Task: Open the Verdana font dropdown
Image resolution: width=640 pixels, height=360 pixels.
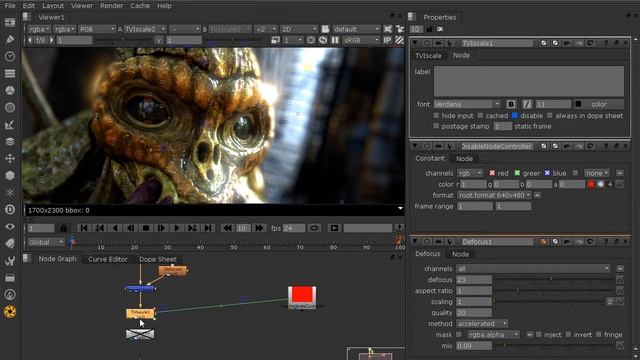Action: [467, 104]
